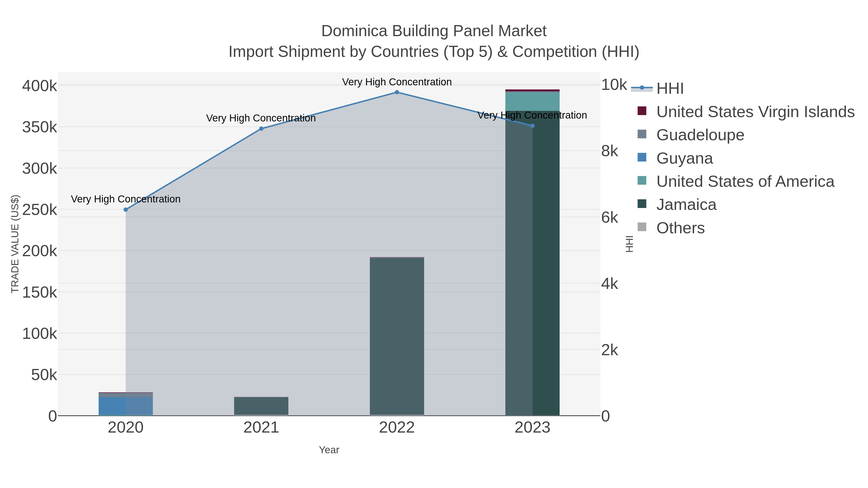868x488 pixels.
Task: Toggle the Others series legend label
Action: 680,228
